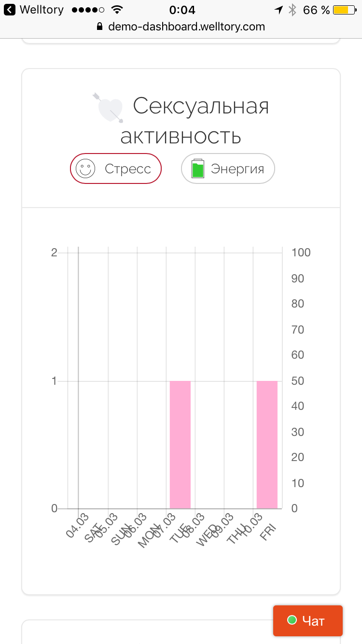Click the heart with arrow icon
Viewport: 362px width, 644px height.
tap(109, 108)
